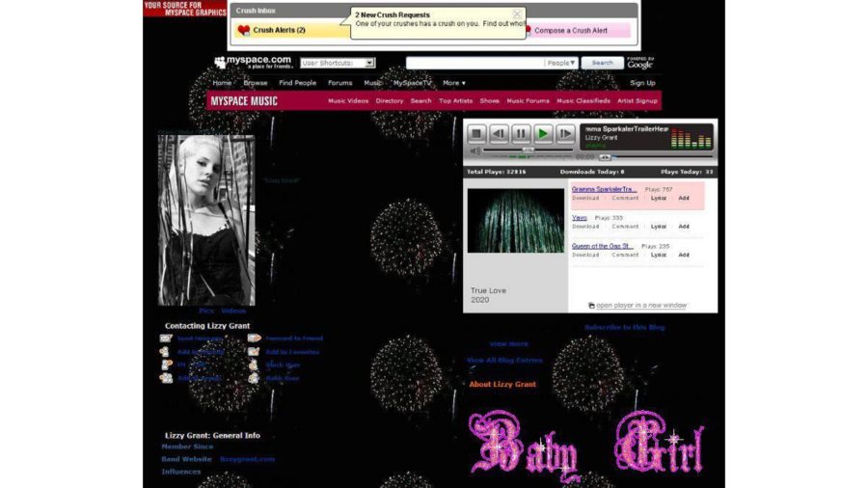Close the New Crush Requests popup
This screenshot has width=868, height=488.
517,14
